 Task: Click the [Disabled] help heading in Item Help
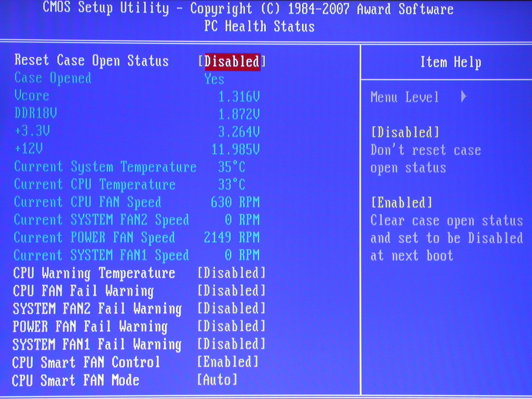[405, 132]
